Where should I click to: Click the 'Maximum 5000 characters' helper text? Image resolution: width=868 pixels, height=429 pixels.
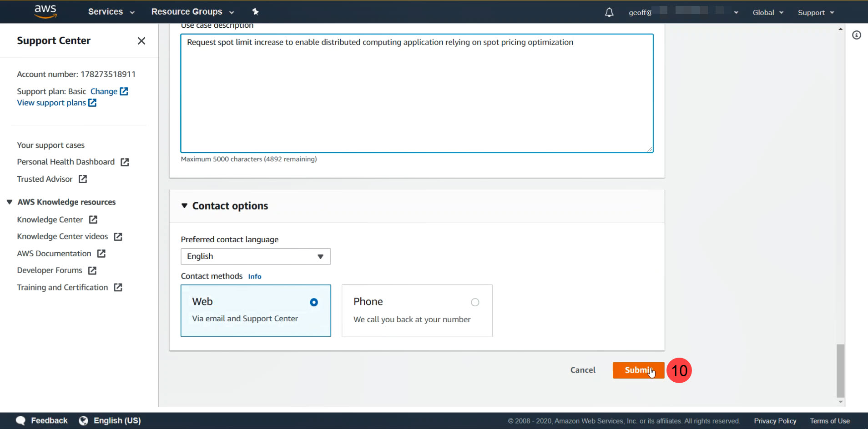click(248, 159)
